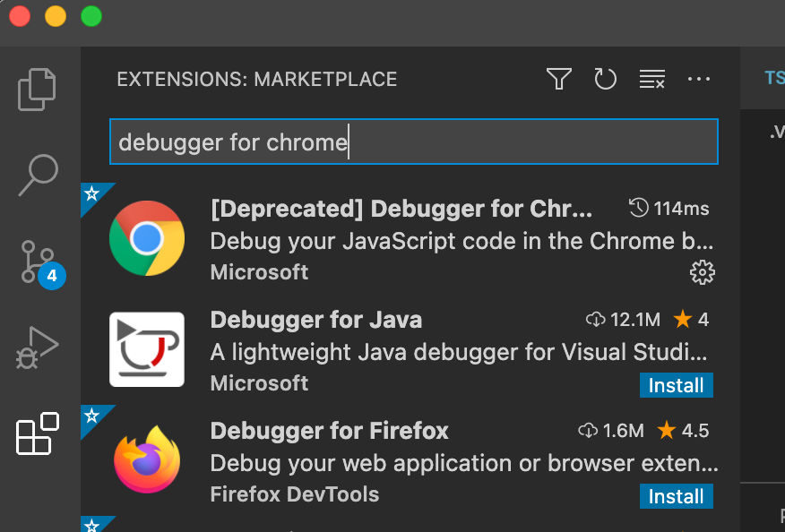This screenshot has height=532, width=785.
Task: Clear the extensions search results
Action: click(x=651, y=79)
